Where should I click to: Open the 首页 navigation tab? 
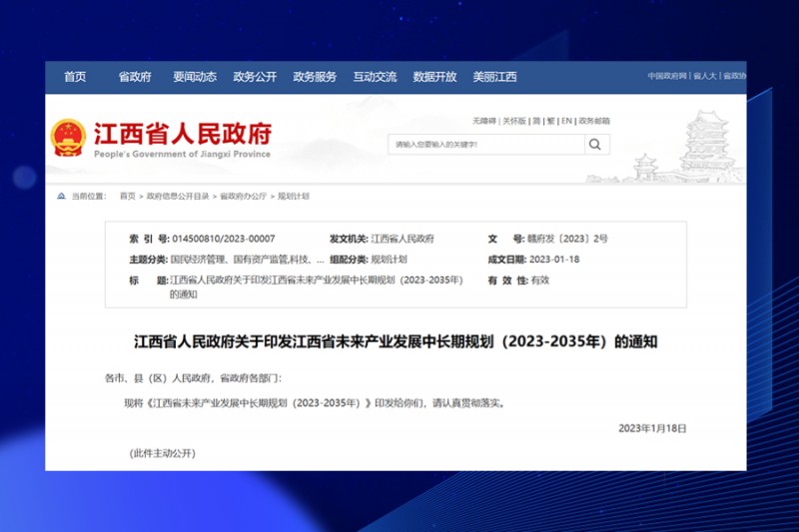(75, 77)
